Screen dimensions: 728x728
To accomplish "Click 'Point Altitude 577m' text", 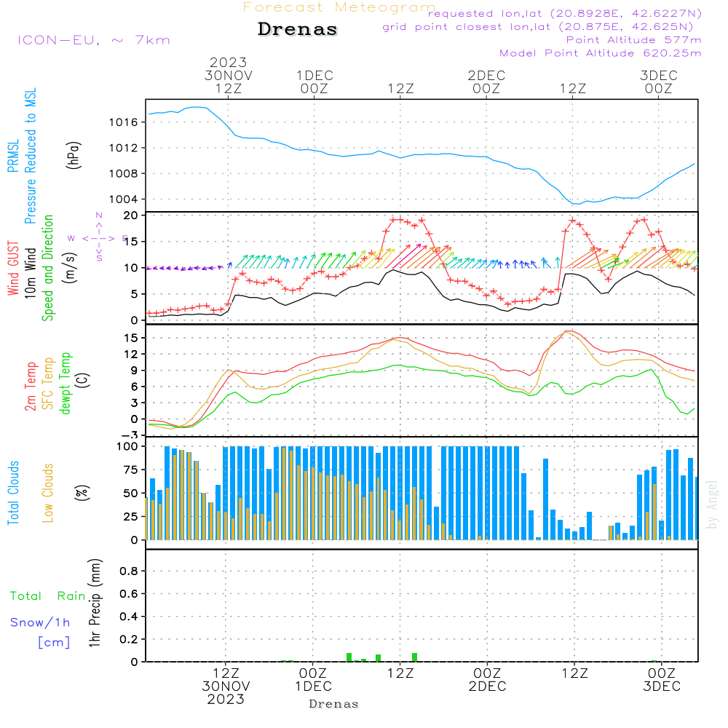I will (x=634, y=40).
